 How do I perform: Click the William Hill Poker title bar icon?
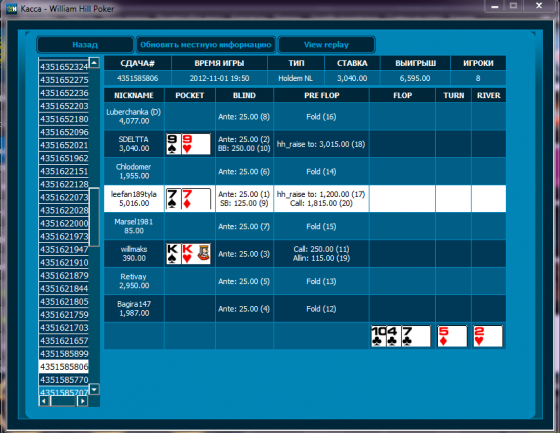[11, 8]
